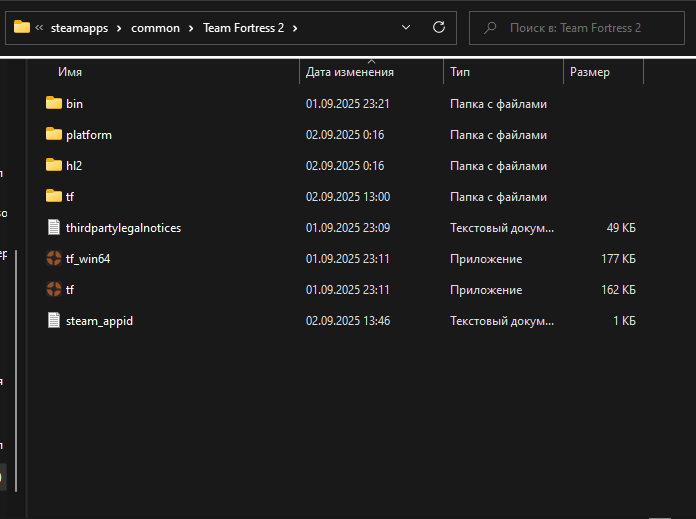696x519 pixels.
Task: Click the thirdpartylegalnotices document icon
Action: pos(54,227)
